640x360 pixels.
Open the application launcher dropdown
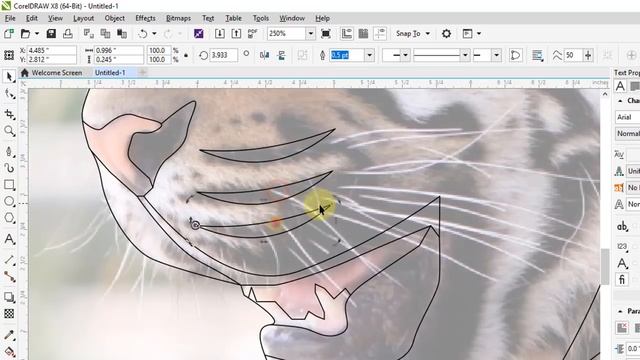(x=478, y=33)
